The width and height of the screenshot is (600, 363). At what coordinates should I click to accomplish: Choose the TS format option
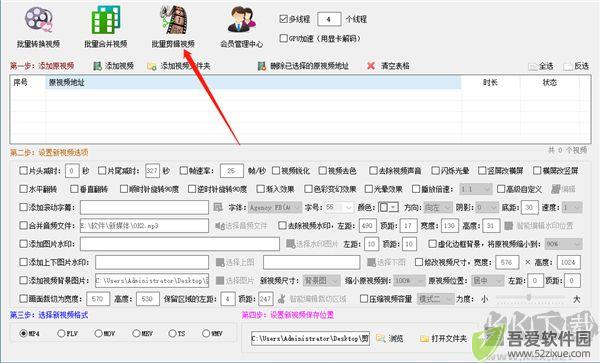click(173, 334)
